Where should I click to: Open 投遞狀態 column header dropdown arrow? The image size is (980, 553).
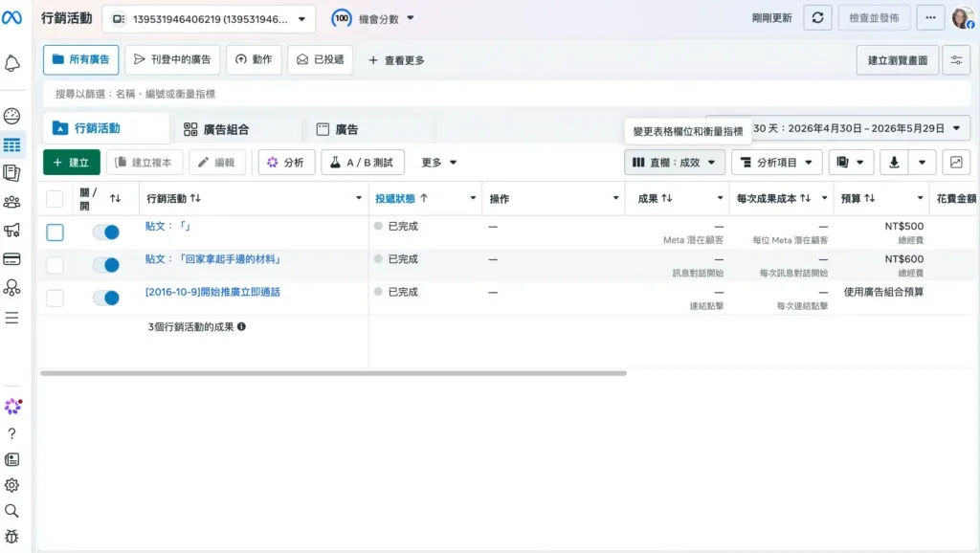[473, 198]
